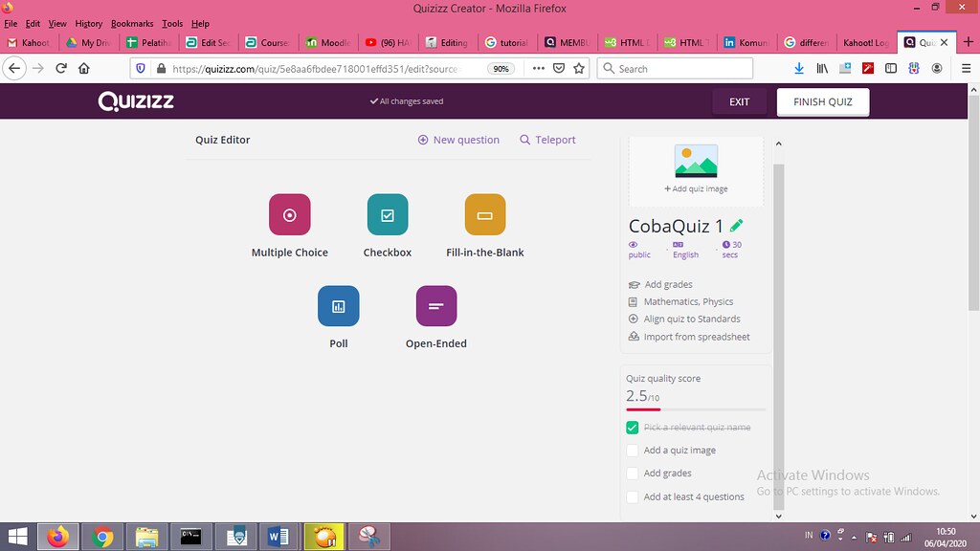980x551 pixels.
Task: Switch to the Moodle browser tab
Action: click(x=329, y=42)
